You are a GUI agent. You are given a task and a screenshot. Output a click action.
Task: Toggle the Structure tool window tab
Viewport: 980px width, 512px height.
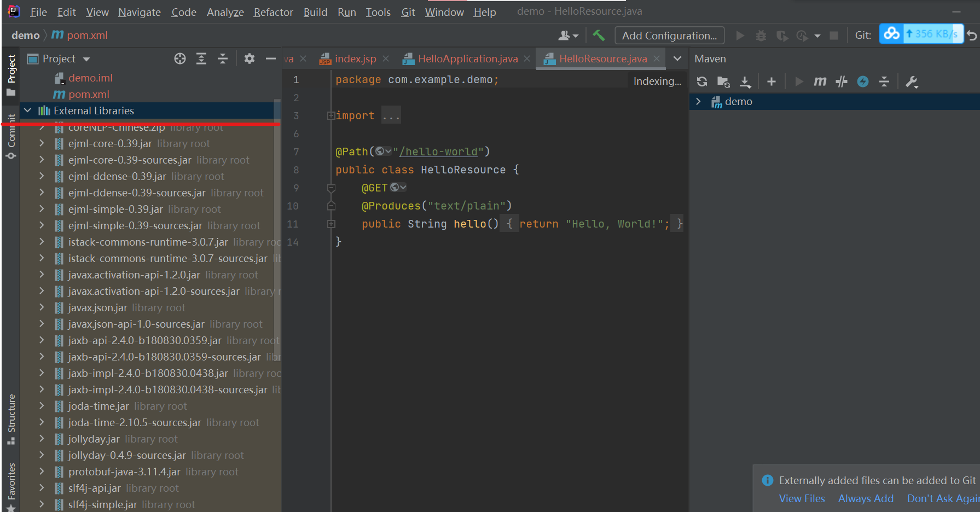click(11, 419)
